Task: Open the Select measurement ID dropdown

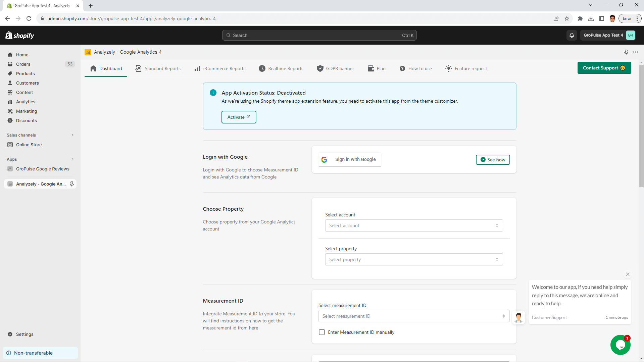Action: 414,316
